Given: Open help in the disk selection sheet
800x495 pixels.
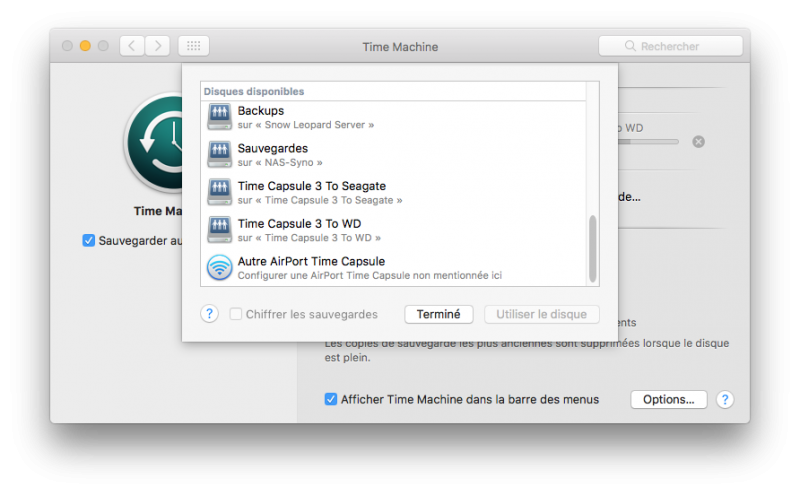Looking at the screenshot, I should click(x=209, y=313).
